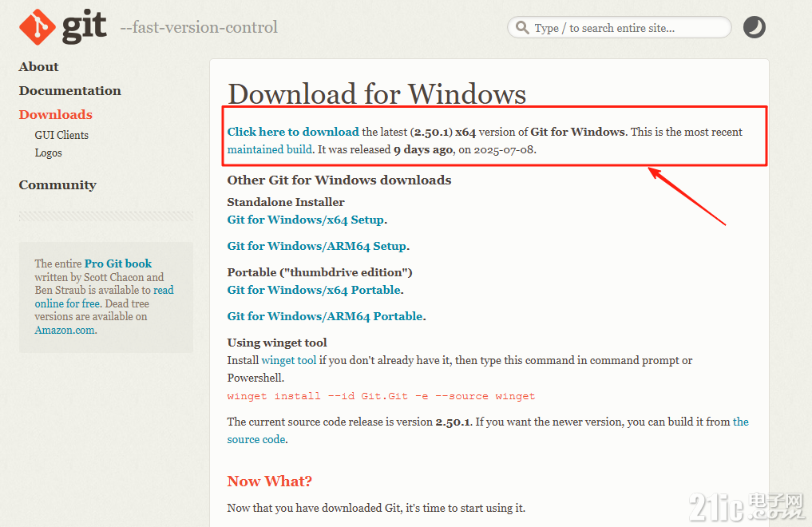Download Git for Windows/ARM64 Setup
Viewport: 812px width, 527px height.
coord(317,246)
